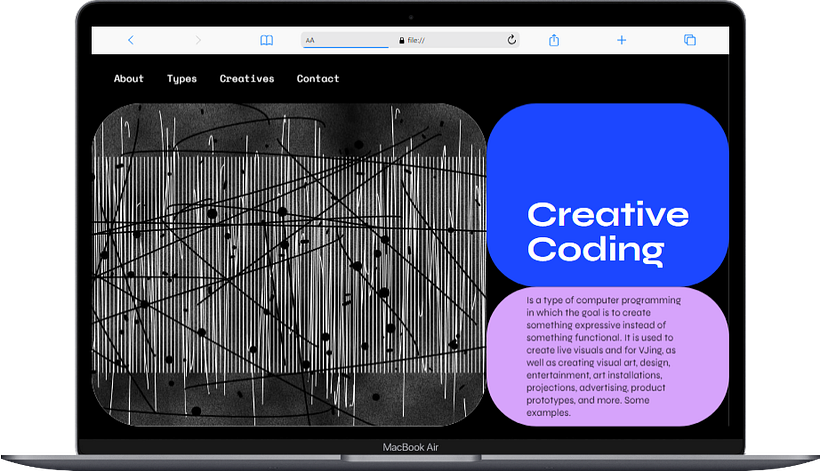Click the padlock icon in address bar
This screenshot has height=471, width=820.
tap(402, 40)
